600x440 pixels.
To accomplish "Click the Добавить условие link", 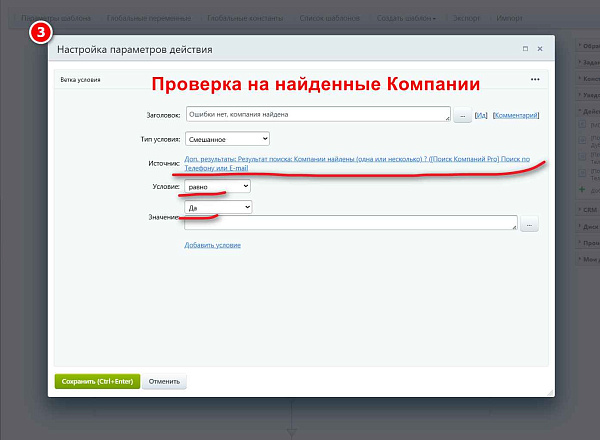I will 212,245.
